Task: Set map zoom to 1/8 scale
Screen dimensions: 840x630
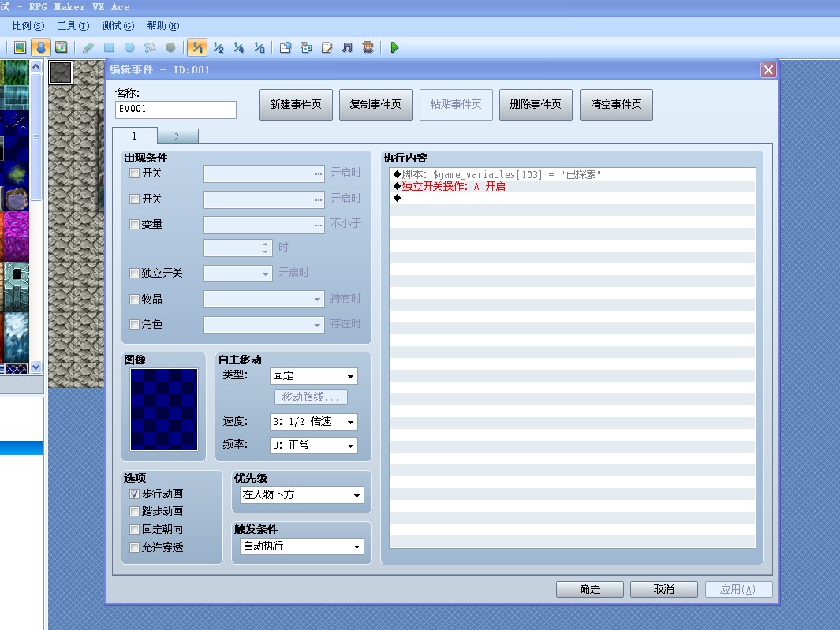Action: coord(259,47)
